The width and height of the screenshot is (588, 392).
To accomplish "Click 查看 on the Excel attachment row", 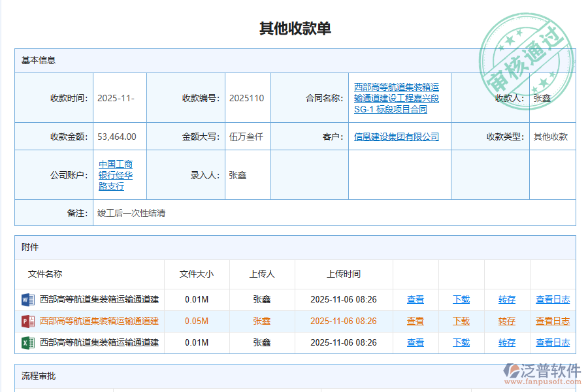I will [415, 342].
